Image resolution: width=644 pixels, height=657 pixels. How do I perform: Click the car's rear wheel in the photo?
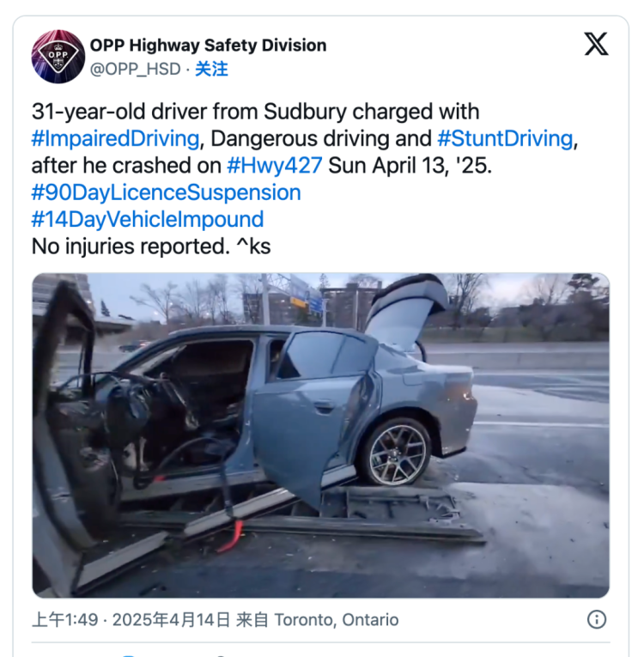pyautogui.click(x=396, y=451)
